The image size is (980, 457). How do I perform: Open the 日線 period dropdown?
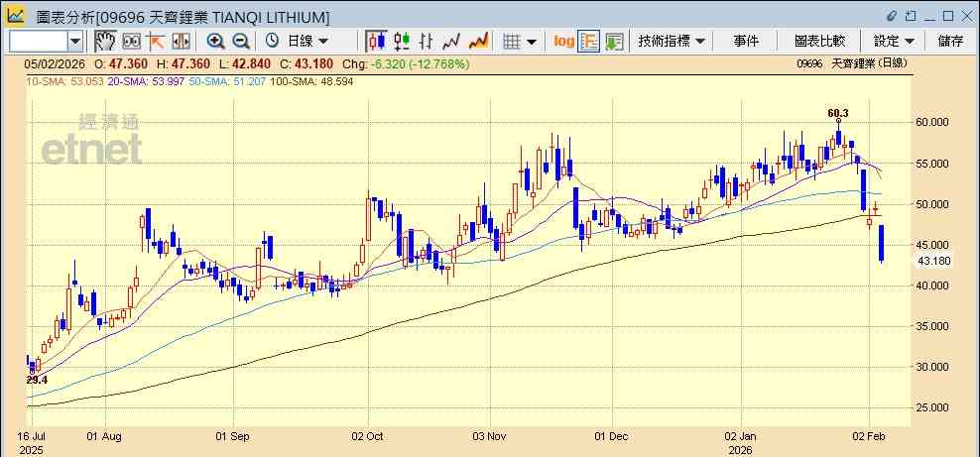click(x=307, y=42)
